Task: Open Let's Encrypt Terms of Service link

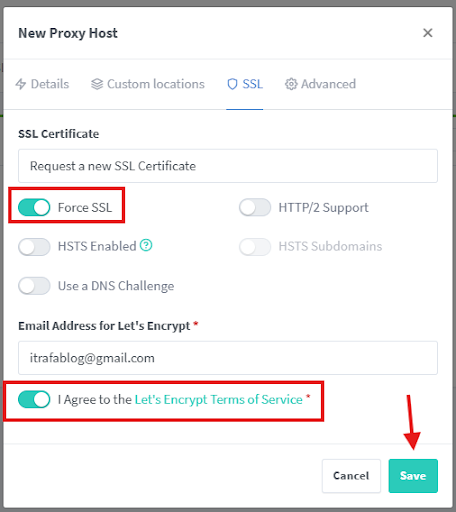Action: [x=219, y=399]
